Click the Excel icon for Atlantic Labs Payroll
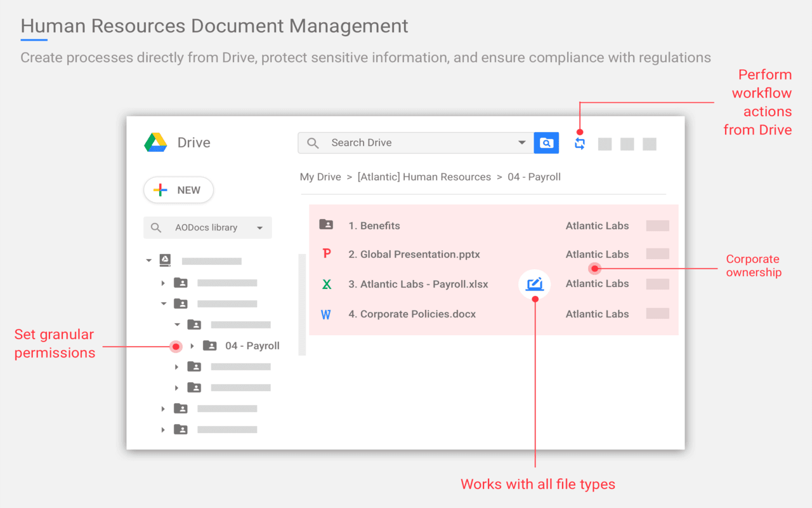The height and width of the screenshot is (508, 812). pyautogui.click(x=327, y=284)
